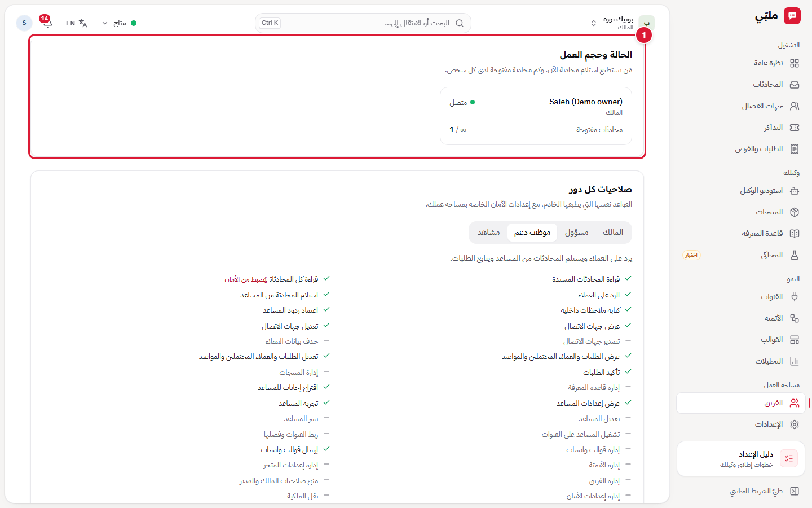
Task: Open the الفريق team menu item
Action: click(x=741, y=403)
